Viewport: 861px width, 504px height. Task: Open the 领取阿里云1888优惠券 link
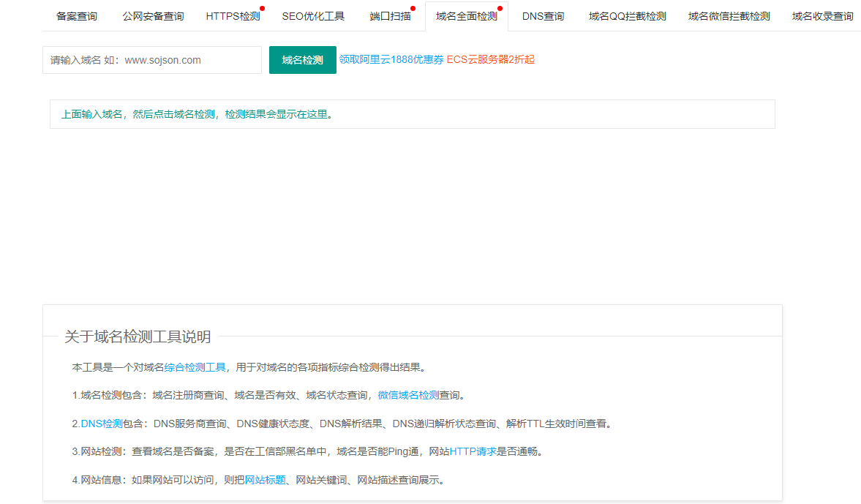pyautogui.click(x=391, y=60)
